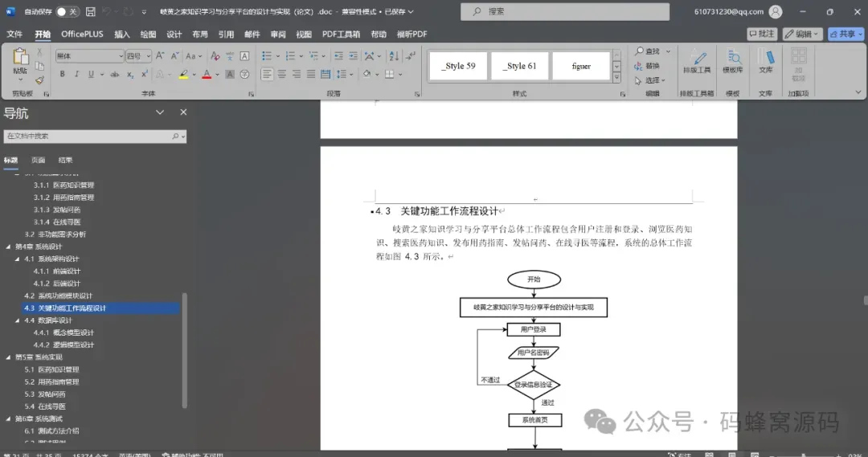Screen dimensions: 868x457
Task: Collapse the 第4章 系统设计 heading
Action: click(x=8, y=247)
